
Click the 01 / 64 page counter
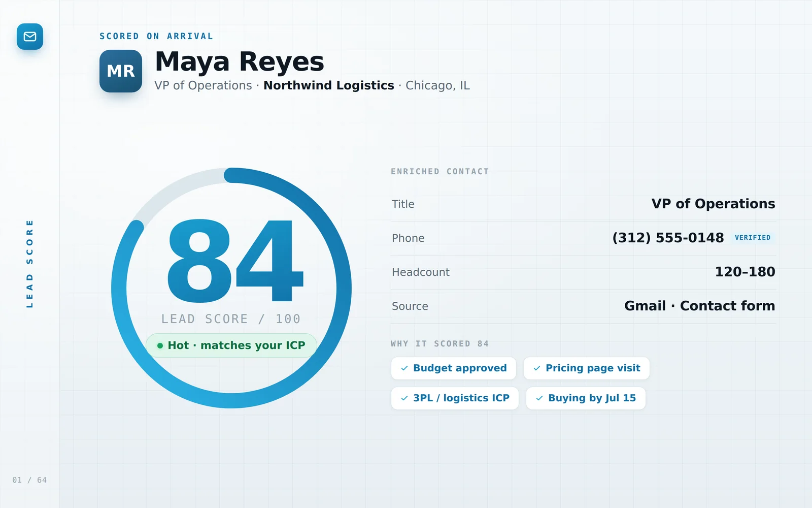[29, 480]
